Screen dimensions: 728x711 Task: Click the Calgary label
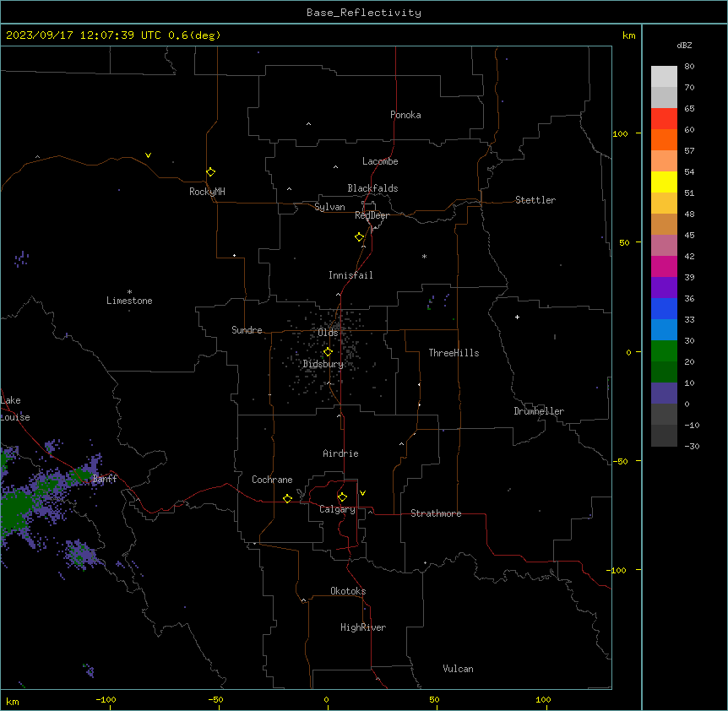[337, 509]
